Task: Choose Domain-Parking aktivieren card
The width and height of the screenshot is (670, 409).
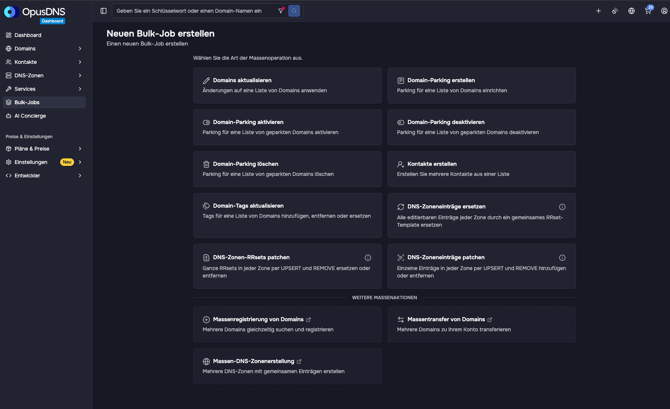Action: click(x=287, y=127)
